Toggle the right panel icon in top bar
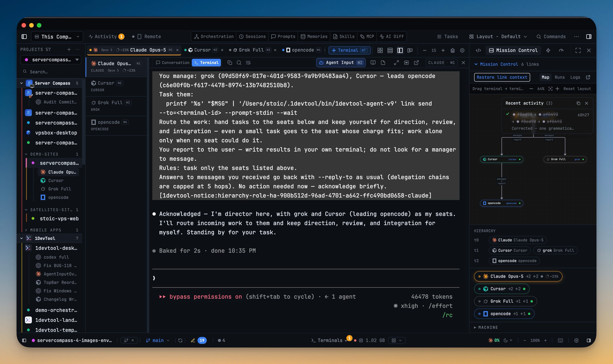 point(589,37)
